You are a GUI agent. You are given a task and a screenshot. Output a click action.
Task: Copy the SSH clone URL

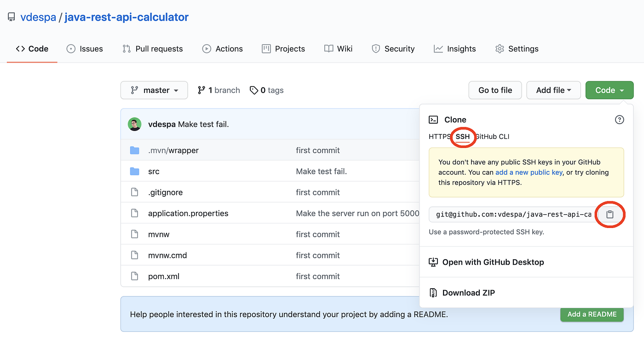pos(610,214)
